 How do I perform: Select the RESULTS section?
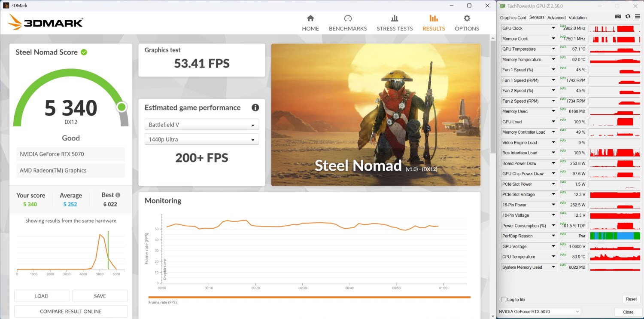tap(434, 23)
